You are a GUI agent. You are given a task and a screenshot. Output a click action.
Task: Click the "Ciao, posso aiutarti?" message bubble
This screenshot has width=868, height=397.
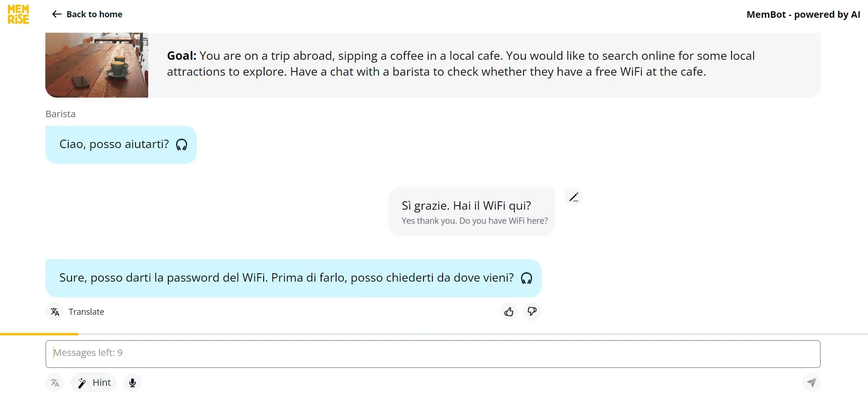(x=114, y=144)
